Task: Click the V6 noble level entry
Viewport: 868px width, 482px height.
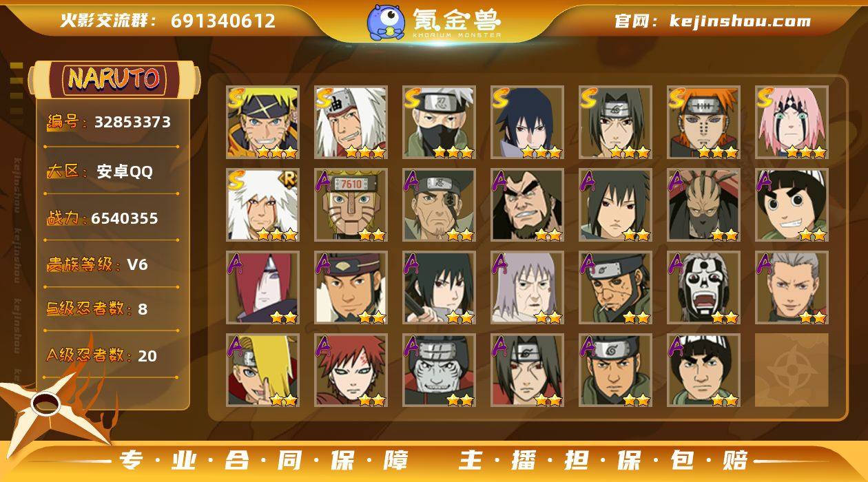Action: click(97, 264)
